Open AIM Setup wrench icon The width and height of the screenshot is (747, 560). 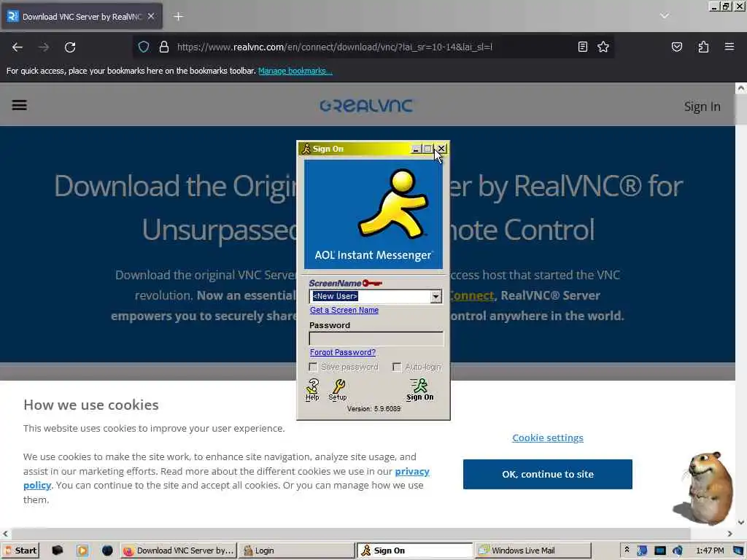coord(338,389)
